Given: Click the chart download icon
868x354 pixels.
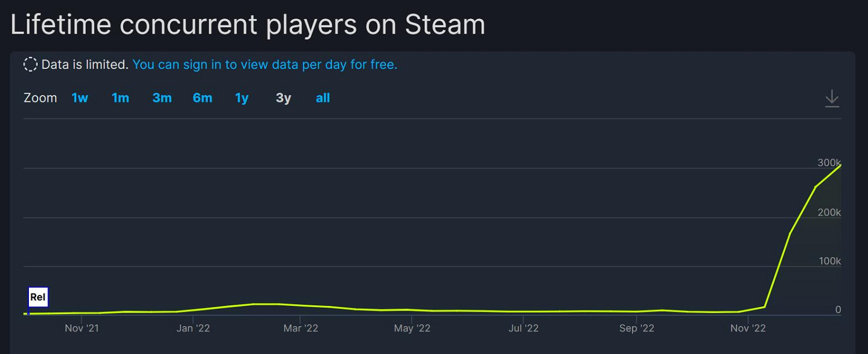Looking at the screenshot, I should coord(832,98).
